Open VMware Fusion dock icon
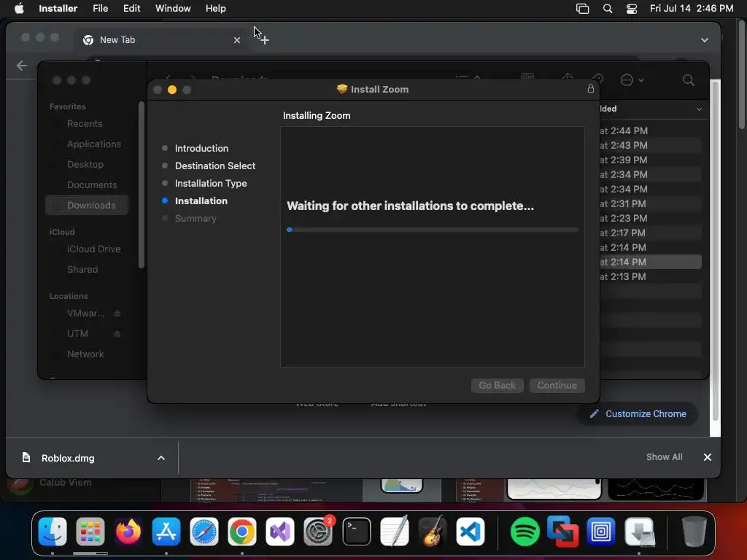This screenshot has width=747, height=560. (x=562, y=531)
